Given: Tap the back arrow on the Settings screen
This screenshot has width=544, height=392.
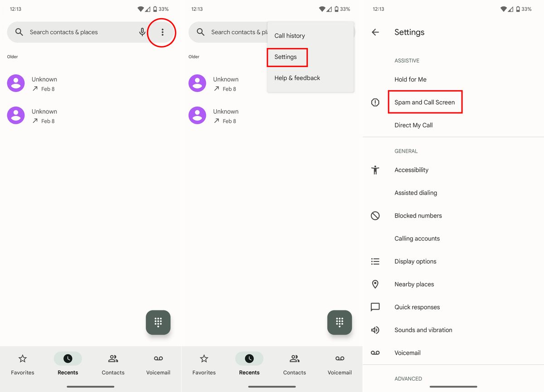Looking at the screenshot, I should point(375,32).
